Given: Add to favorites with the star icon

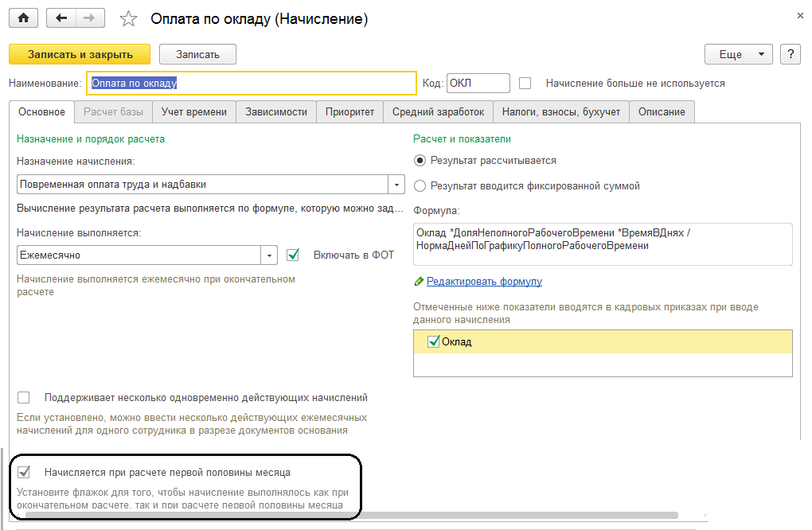Looking at the screenshot, I should [x=128, y=19].
